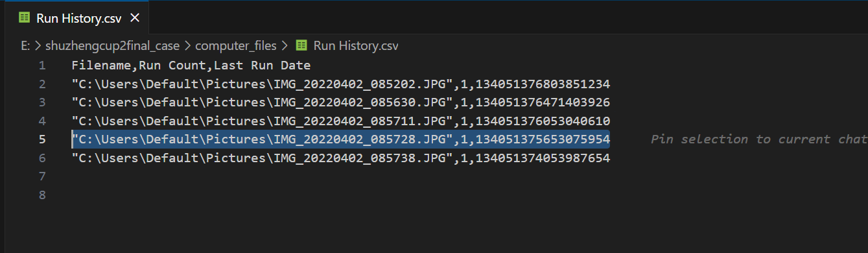Click the value 134051376803851234
The image size is (868, 253).
click(x=543, y=84)
